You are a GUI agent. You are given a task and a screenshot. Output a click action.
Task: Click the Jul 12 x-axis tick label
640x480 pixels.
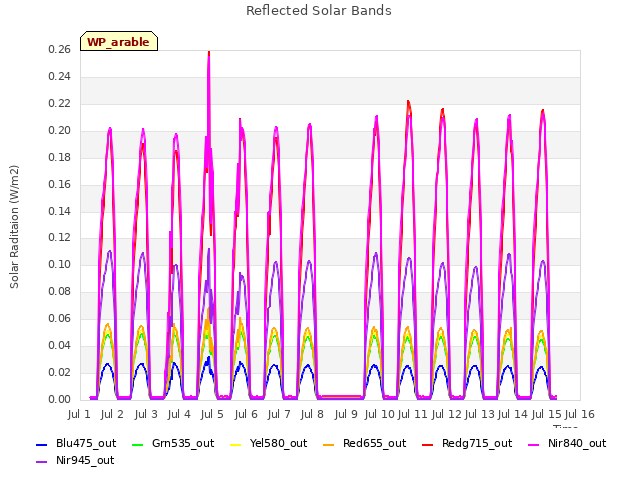point(446,414)
